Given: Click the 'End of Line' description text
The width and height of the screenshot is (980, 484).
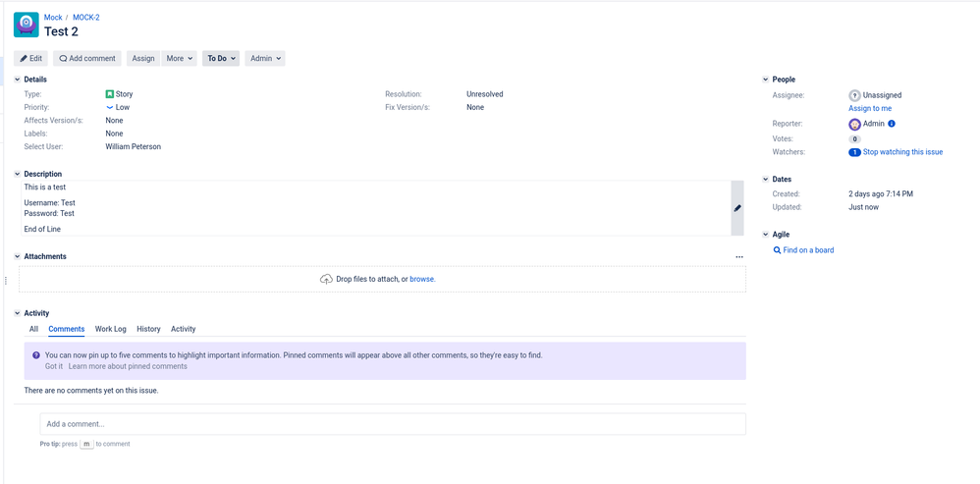Looking at the screenshot, I should pos(42,229).
